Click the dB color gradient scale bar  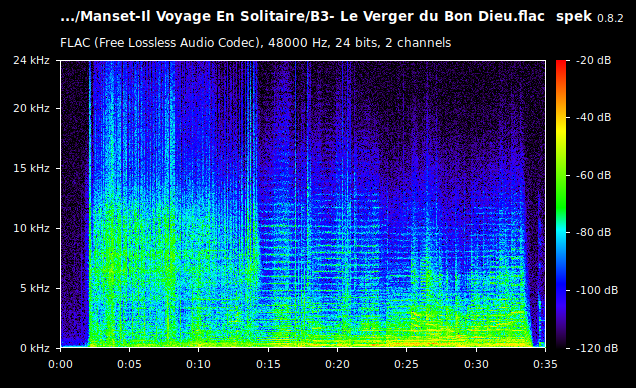[x=561, y=204]
